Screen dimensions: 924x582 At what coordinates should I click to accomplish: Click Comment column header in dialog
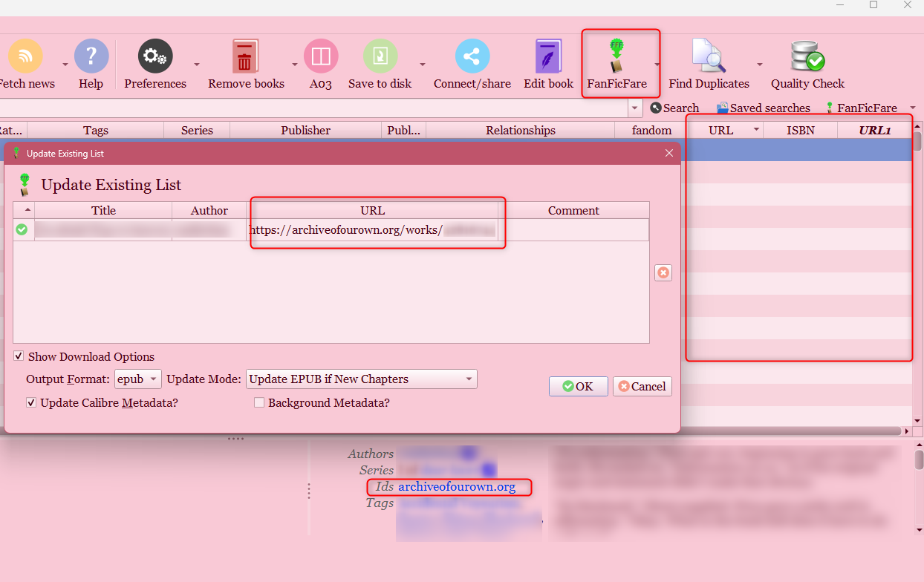[x=573, y=210]
